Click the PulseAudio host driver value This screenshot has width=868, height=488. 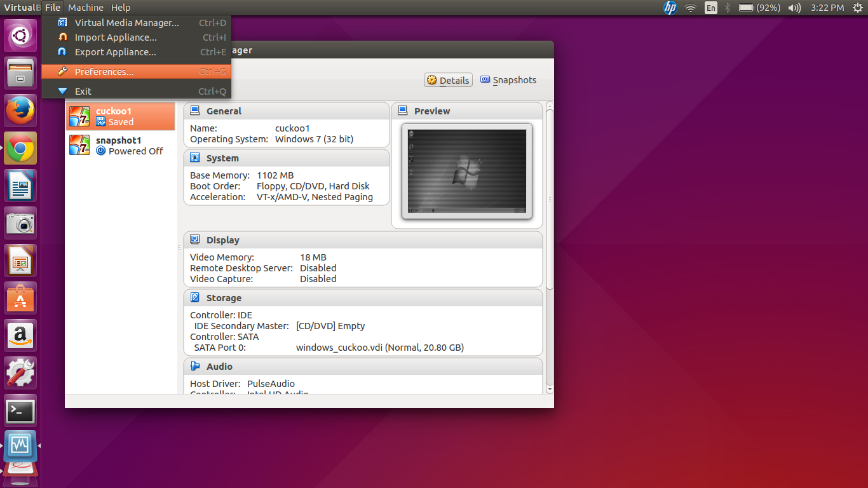click(271, 384)
